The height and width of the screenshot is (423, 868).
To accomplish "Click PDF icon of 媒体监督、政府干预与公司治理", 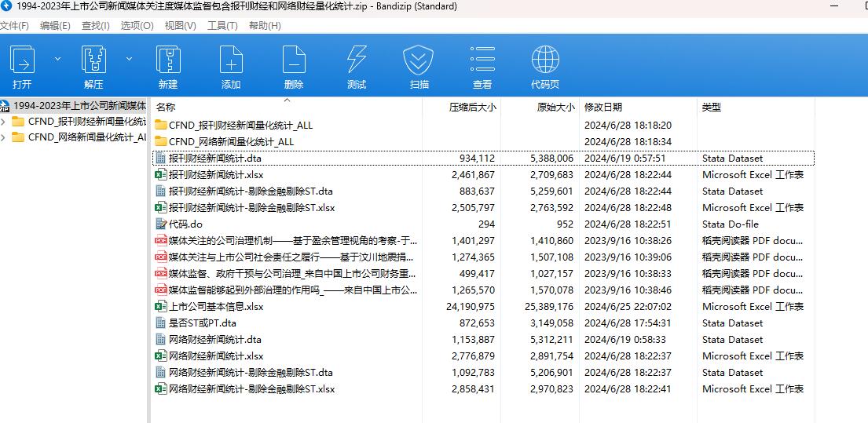I will tap(160, 274).
